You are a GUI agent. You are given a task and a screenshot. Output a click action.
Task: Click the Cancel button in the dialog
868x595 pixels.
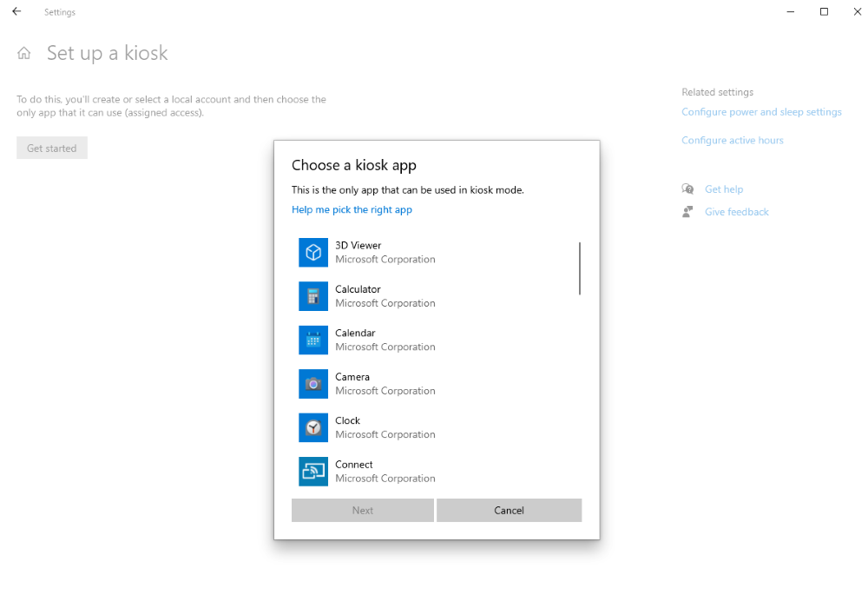click(x=509, y=510)
